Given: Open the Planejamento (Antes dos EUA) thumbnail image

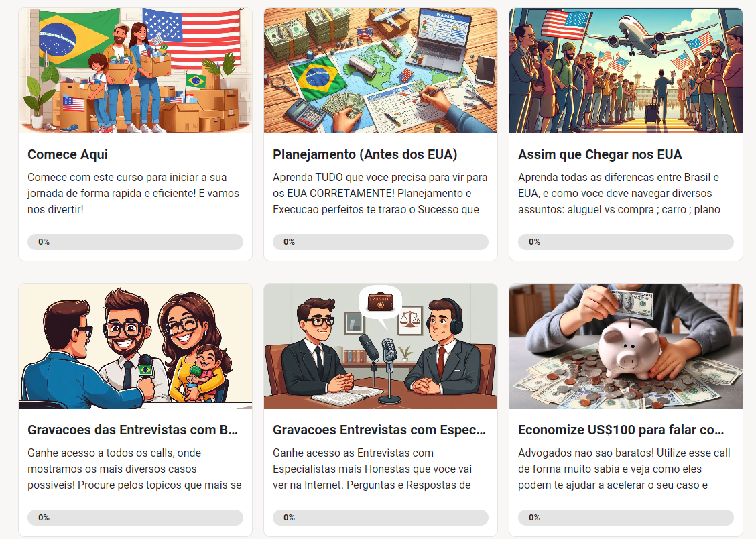Looking at the screenshot, I should pos(381,70).
